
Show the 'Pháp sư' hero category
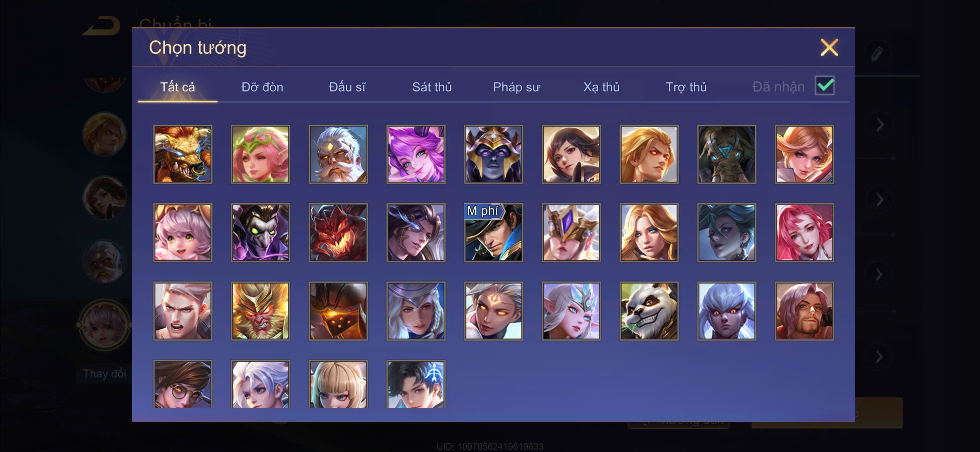pos(516,87)
